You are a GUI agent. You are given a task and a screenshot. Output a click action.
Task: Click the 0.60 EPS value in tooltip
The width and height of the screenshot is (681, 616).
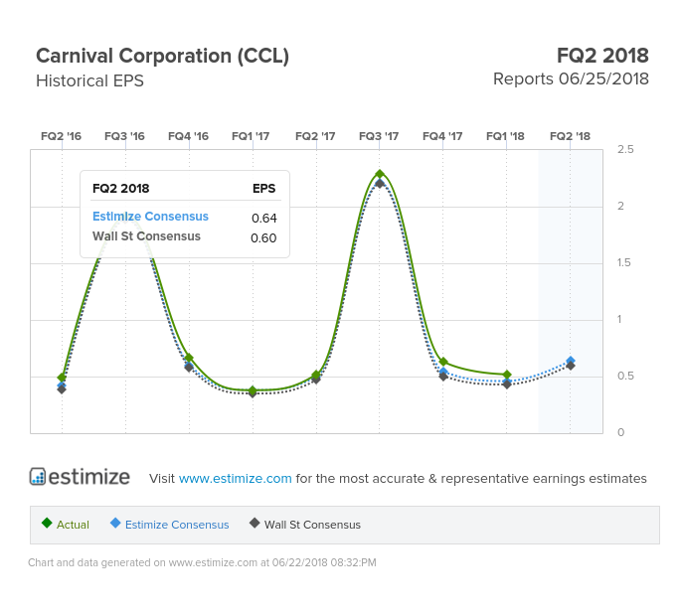coord(263,237)
